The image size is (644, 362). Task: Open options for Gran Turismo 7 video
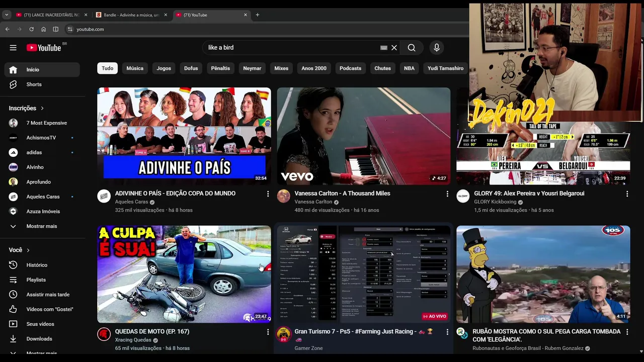447,332
